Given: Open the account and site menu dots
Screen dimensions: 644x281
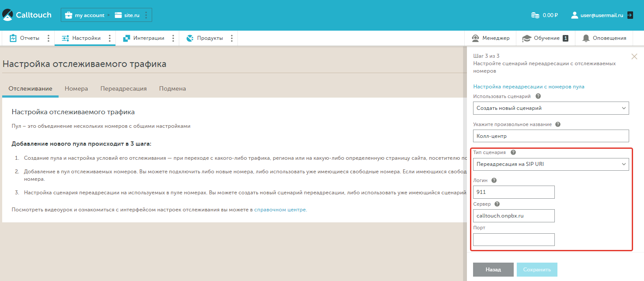Looking at the screenshot, I should coord(146,15).
